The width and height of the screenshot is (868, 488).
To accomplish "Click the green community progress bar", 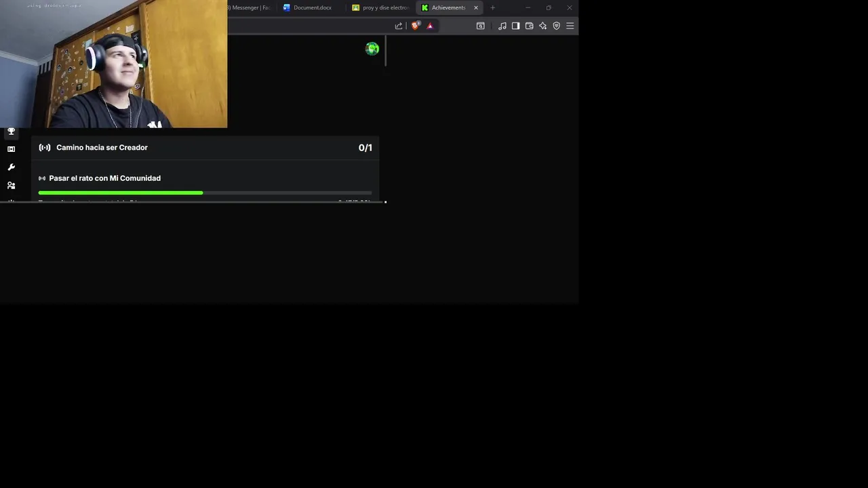I will pos(205,193).
